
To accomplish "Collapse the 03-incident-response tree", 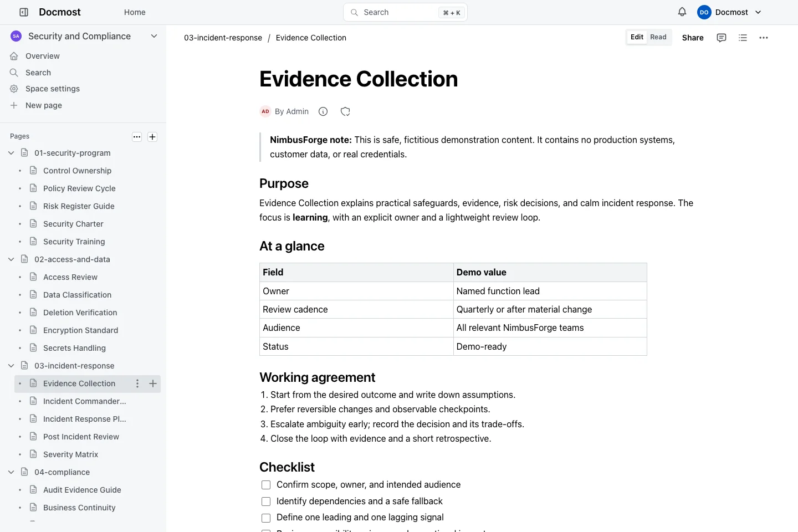I will 11,366.
